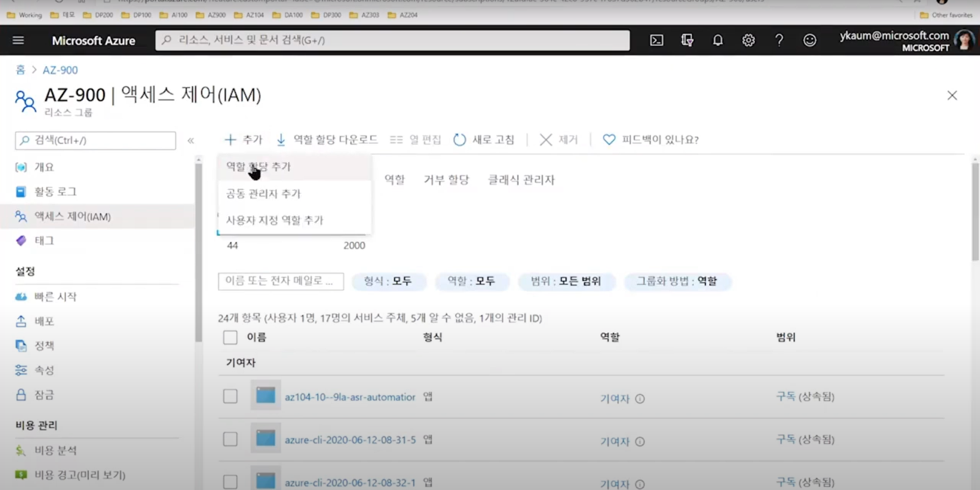This screenshot has height=490, width=980.
Task: Click the az104-10--9la-asr-automation app thumbnail icon
Action: [x=265, y=395]
